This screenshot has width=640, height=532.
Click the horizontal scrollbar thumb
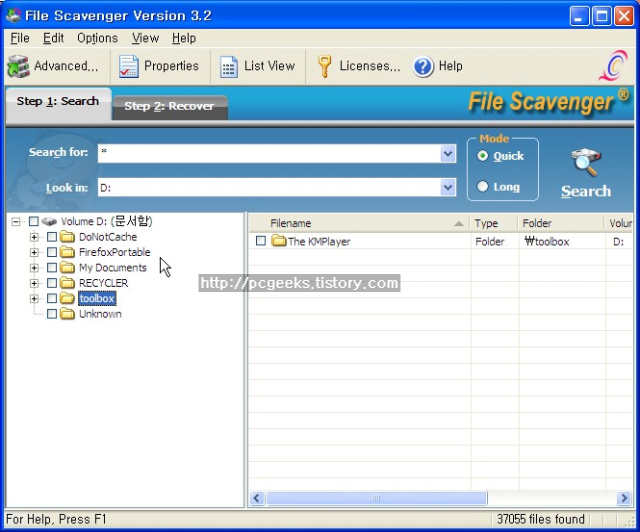coord(376,498)
